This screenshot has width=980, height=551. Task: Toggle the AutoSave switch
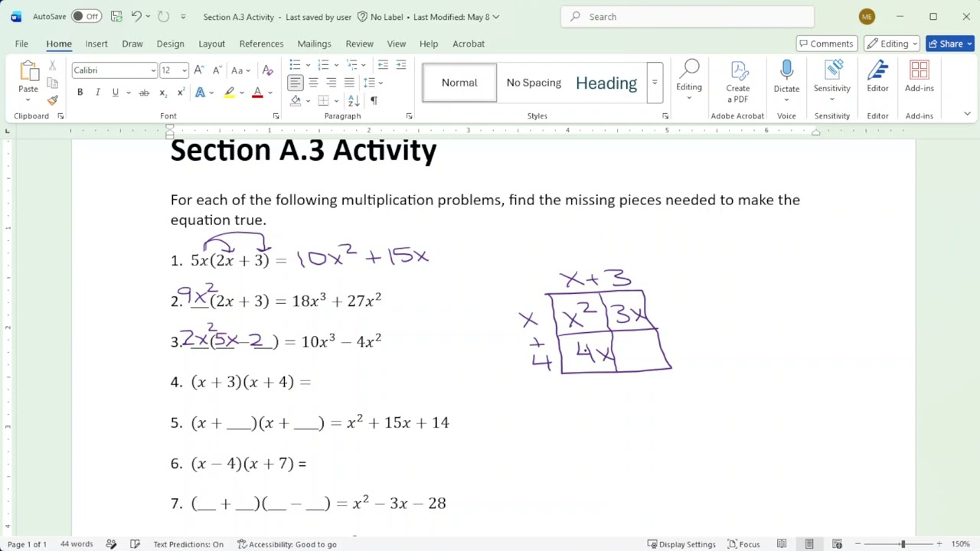(87, 16)
